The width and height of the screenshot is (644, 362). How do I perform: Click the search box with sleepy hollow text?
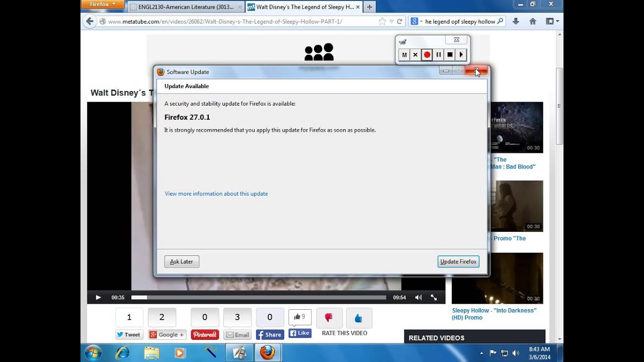(x=460, y=22)
